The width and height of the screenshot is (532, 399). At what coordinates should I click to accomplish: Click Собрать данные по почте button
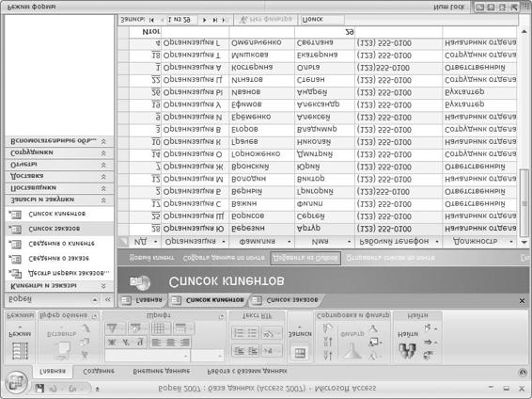[224, 258]
